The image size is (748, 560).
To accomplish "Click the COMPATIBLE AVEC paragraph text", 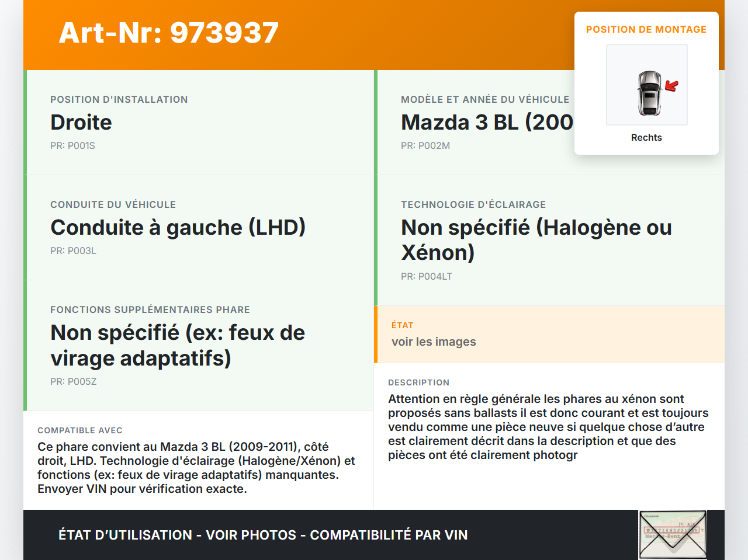I will pyautogui.click(x=196, y=467).
